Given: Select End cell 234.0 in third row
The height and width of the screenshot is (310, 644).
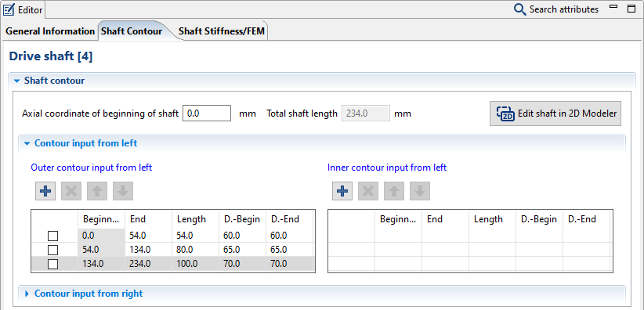Looking at the screenshot, I should point(149,264).
